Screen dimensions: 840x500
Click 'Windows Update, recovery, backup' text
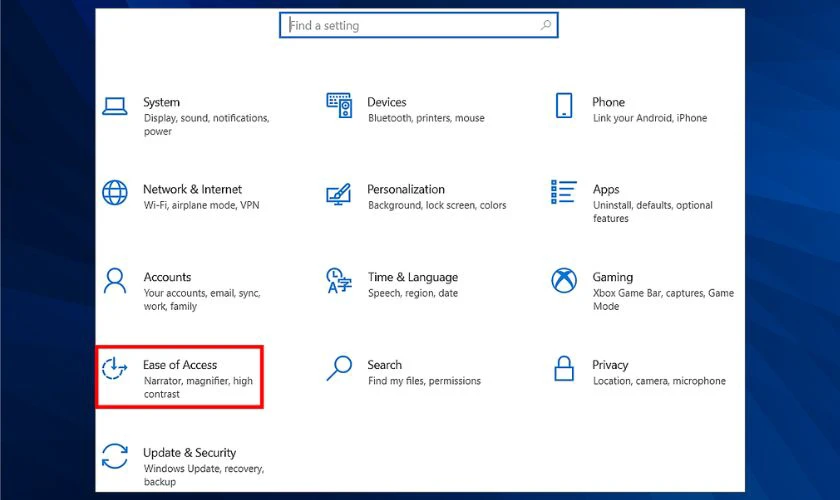[204, 475]
